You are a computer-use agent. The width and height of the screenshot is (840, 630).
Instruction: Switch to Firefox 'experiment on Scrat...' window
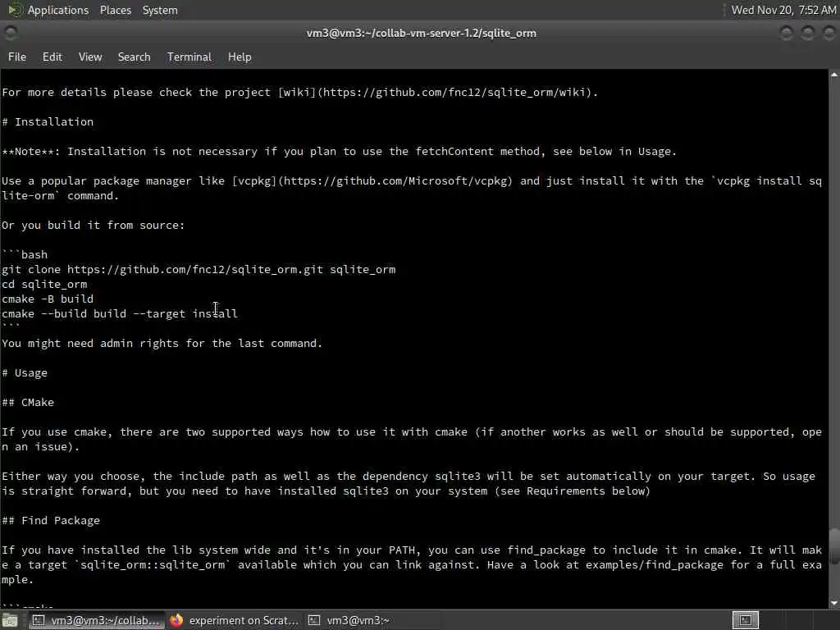(x=234, y=620)
